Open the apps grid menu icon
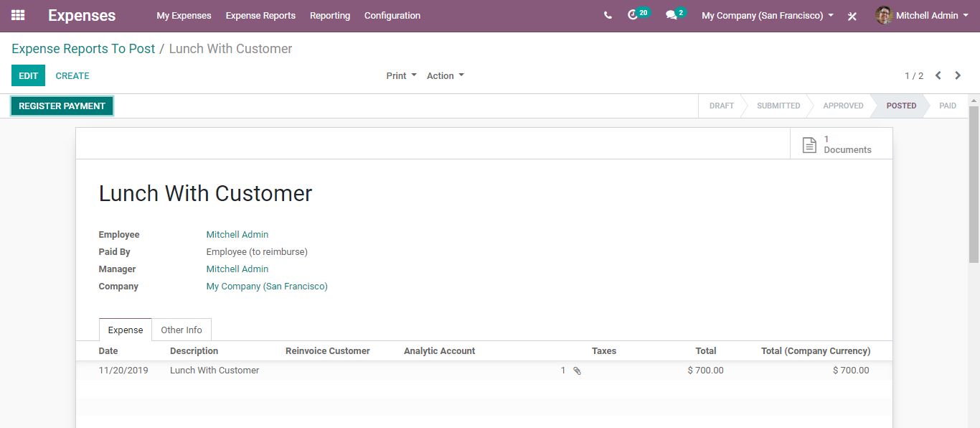 pyautogui.click(x=18, y=15)
